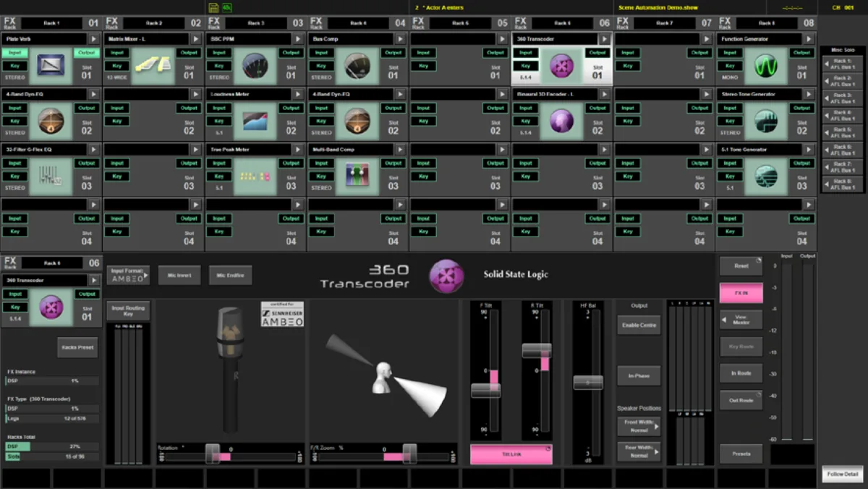Screen dimensions: 868x489
Task: Adjust the Rotation slider handle
Action: point(212,454)
